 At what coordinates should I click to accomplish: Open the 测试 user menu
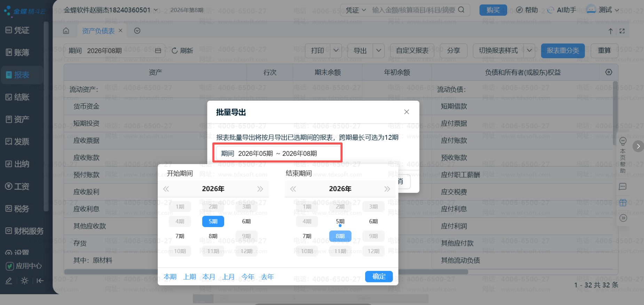603,10
